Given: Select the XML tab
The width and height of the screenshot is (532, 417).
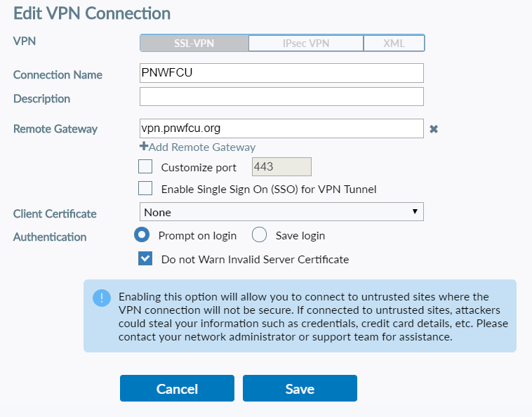Looking at the screenshot, I should tap(394, 44).
